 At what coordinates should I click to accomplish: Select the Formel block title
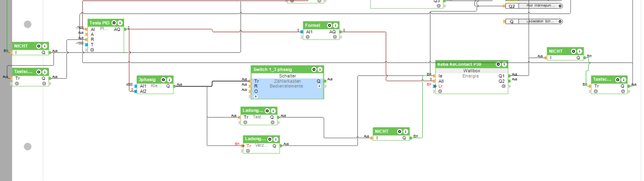point(312,25)
